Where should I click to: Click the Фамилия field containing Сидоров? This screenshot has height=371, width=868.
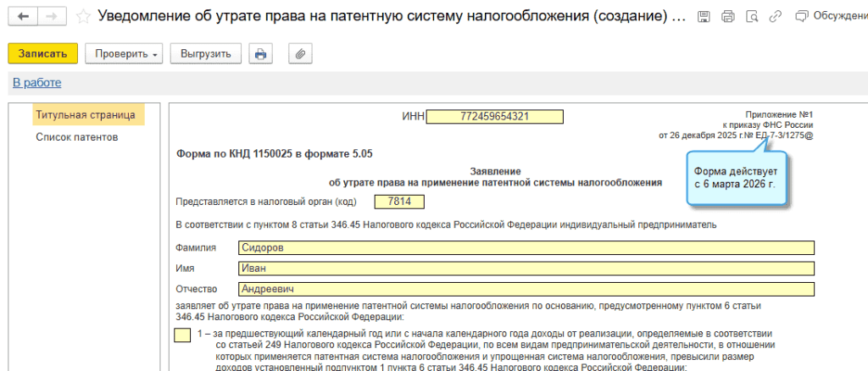(525, 248)
